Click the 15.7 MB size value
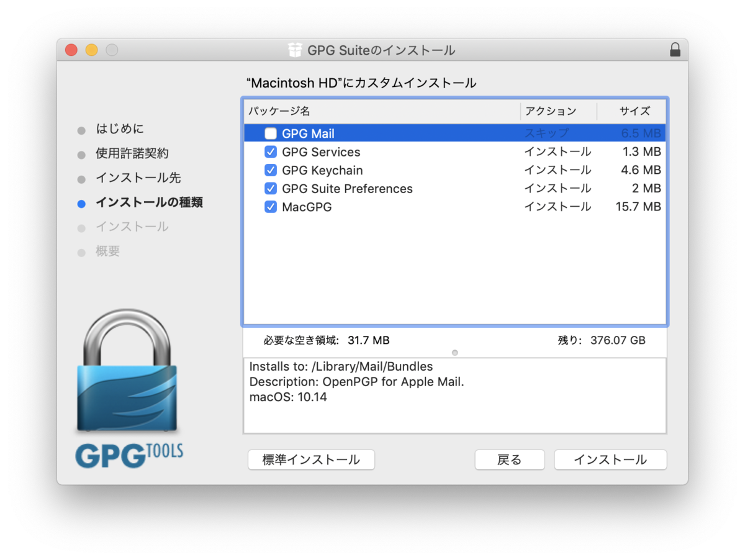745x560 pixels. tap(638, 207)
